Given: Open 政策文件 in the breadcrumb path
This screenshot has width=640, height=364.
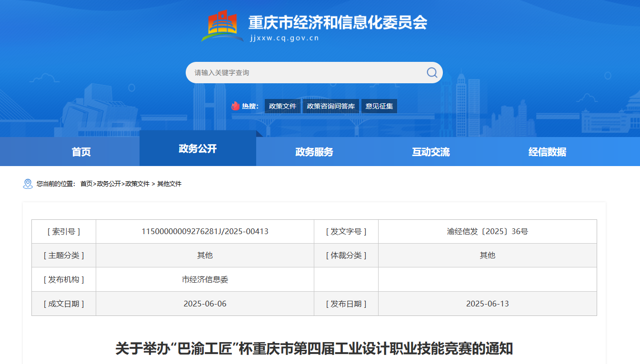Looking at the screenshot, I should pyautogui.click(x=137, y=184).
